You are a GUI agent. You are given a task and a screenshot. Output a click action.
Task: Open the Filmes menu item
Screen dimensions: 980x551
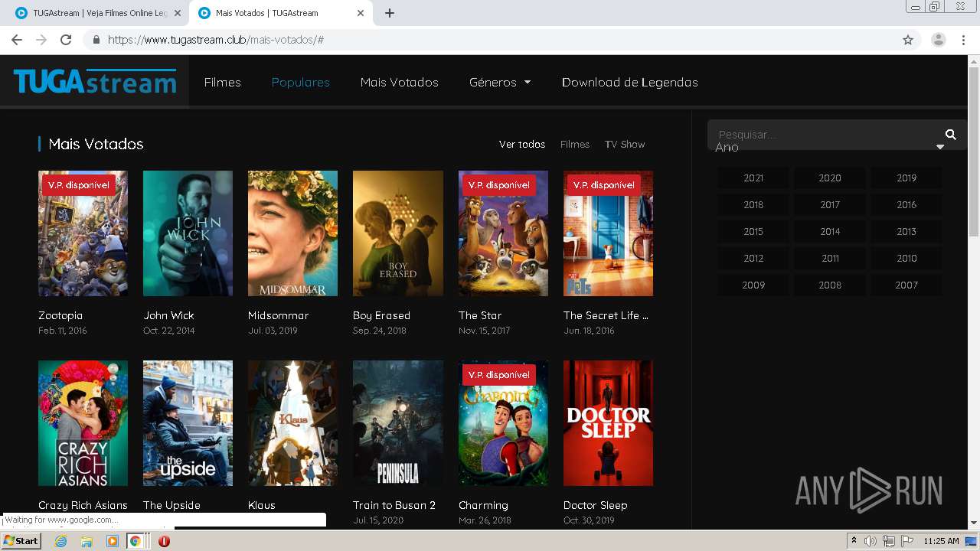tap(223, 83)
